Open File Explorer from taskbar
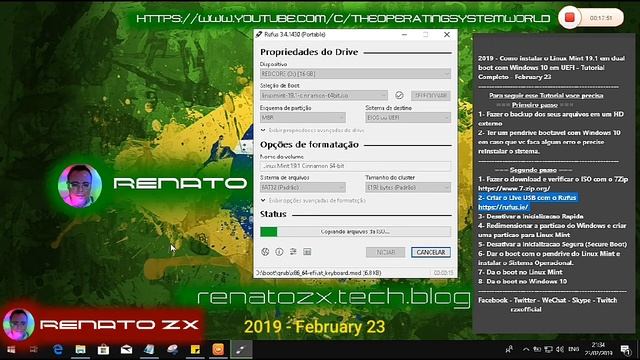The width and height of the screenshot is (640, 360). (80, 349)
